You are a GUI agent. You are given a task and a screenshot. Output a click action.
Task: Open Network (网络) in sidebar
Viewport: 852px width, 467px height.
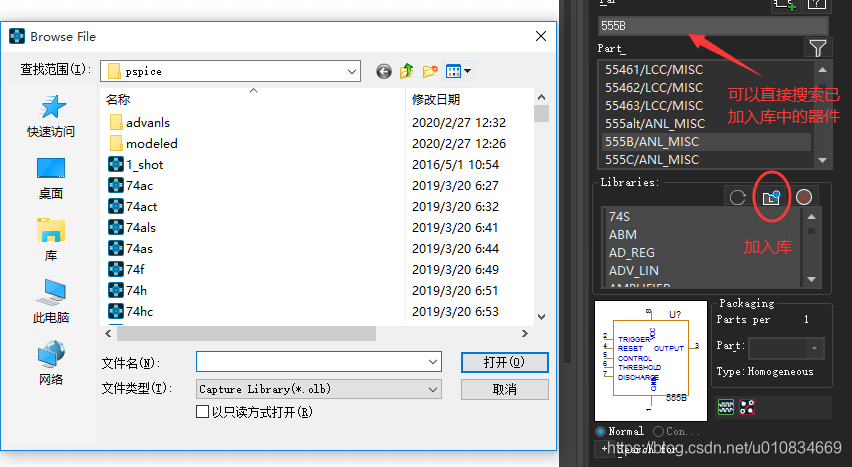(51, 363)
